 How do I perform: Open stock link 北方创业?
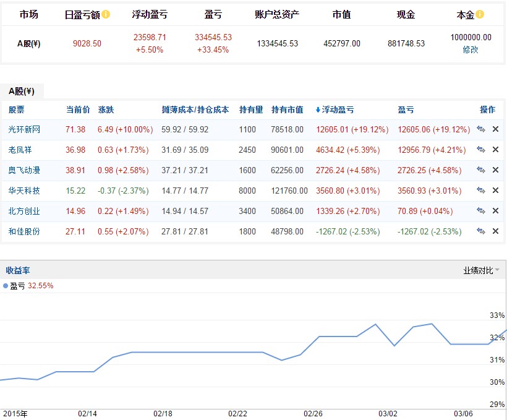pos(24,211)
